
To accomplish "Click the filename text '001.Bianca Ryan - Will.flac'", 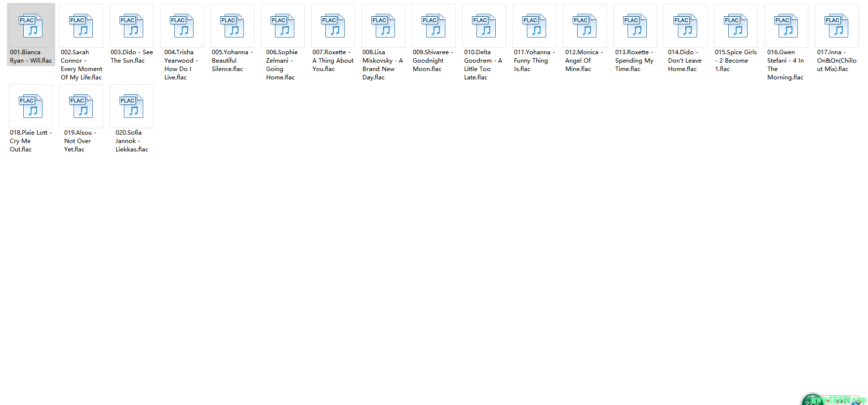I will point(31,56).
